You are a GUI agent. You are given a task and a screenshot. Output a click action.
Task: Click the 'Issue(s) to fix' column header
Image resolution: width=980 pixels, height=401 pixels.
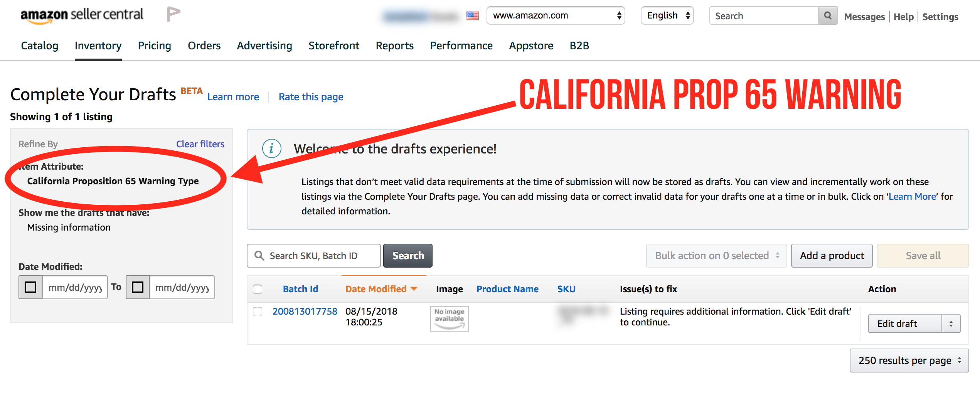point(648,289)
